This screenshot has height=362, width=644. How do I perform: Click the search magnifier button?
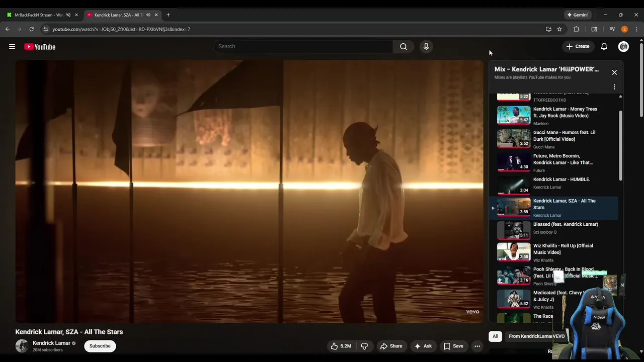click(x=404, y=47)
